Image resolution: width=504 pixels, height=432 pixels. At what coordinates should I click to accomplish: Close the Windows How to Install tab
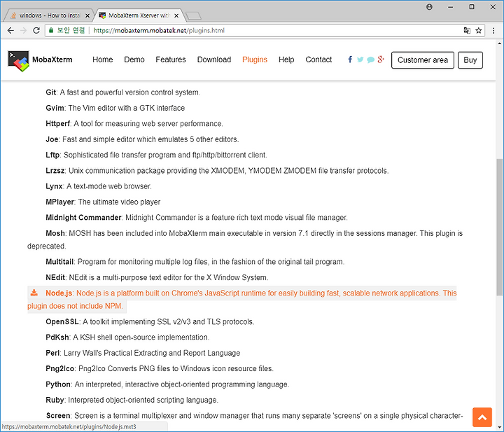click(x=87, y=15)
